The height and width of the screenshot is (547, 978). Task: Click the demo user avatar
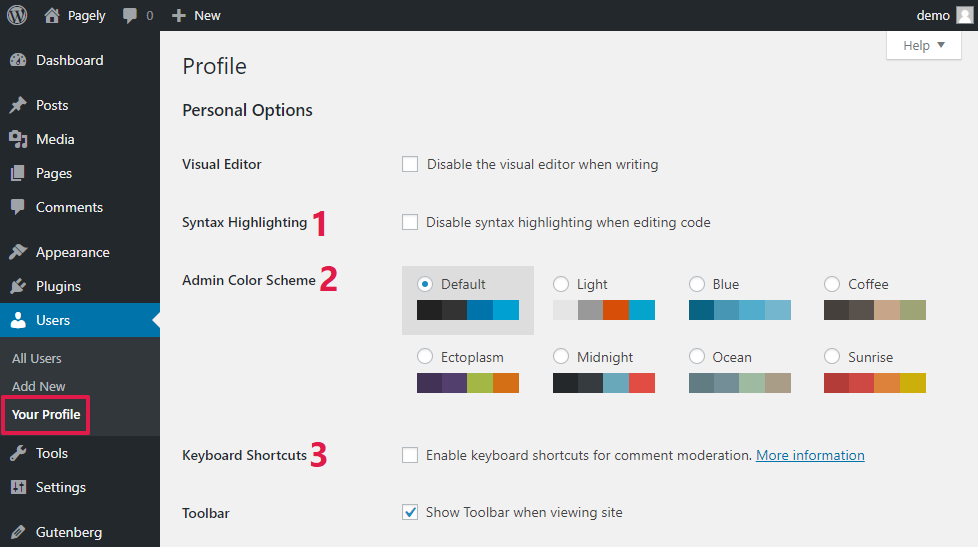click(964, 15)
